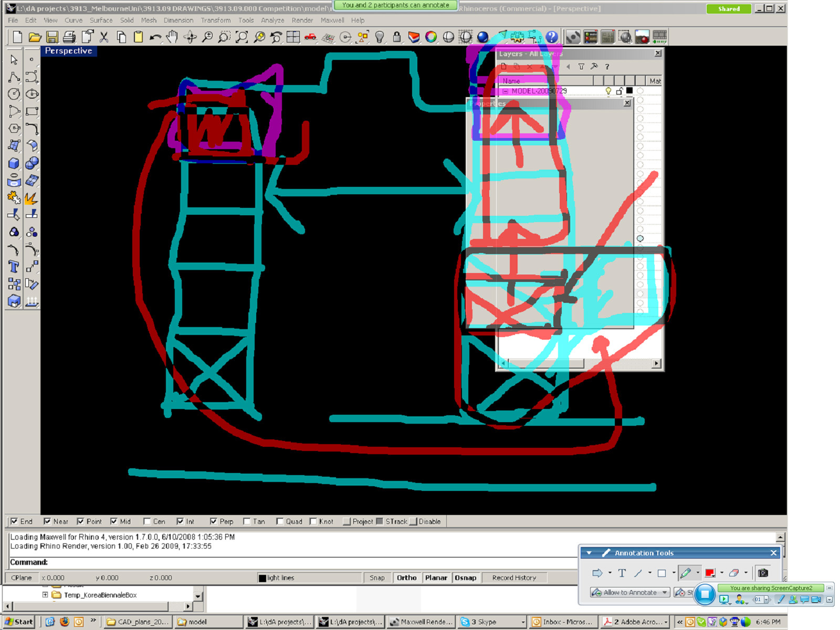Click the Windows Start button
Viewport: 840px width, 630px height.
tap(19, 622)
